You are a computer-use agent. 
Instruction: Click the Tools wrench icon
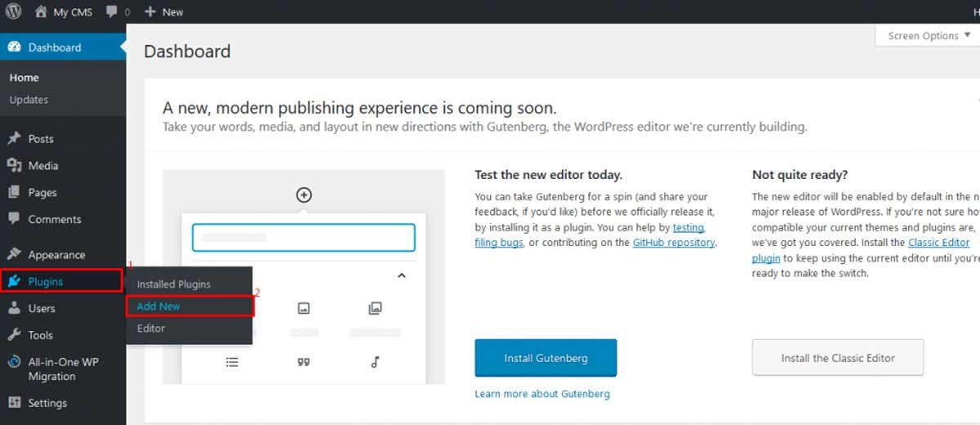[x=14, y=335]
